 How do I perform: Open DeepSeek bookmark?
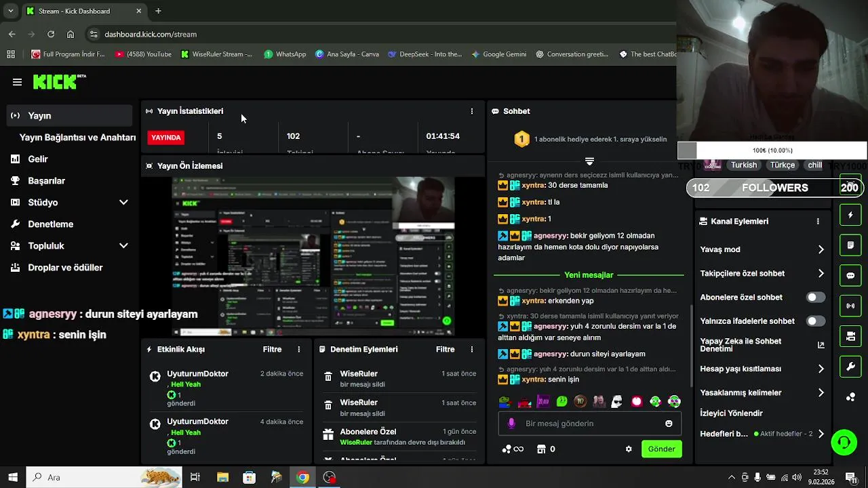pos(425,54)
